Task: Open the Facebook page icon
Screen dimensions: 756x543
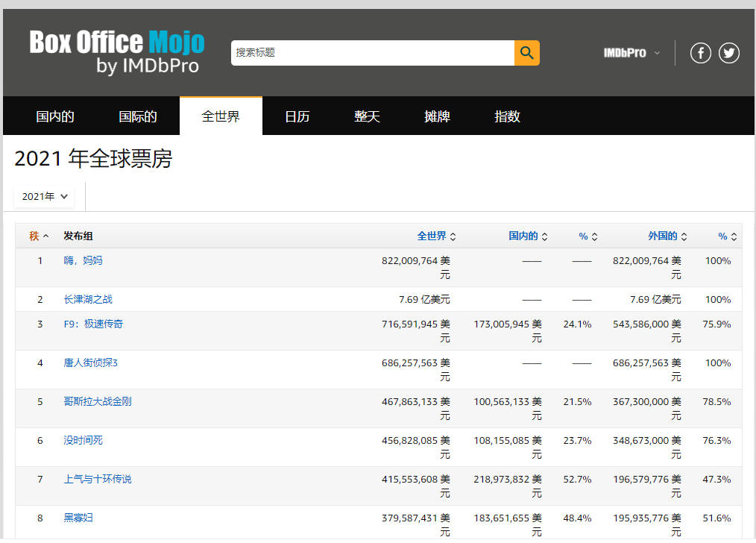Action: [700, 52]
